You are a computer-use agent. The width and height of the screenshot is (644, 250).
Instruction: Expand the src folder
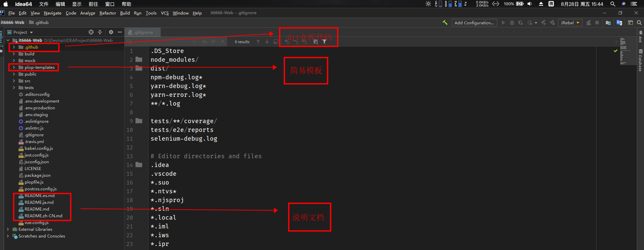point(14,81)
